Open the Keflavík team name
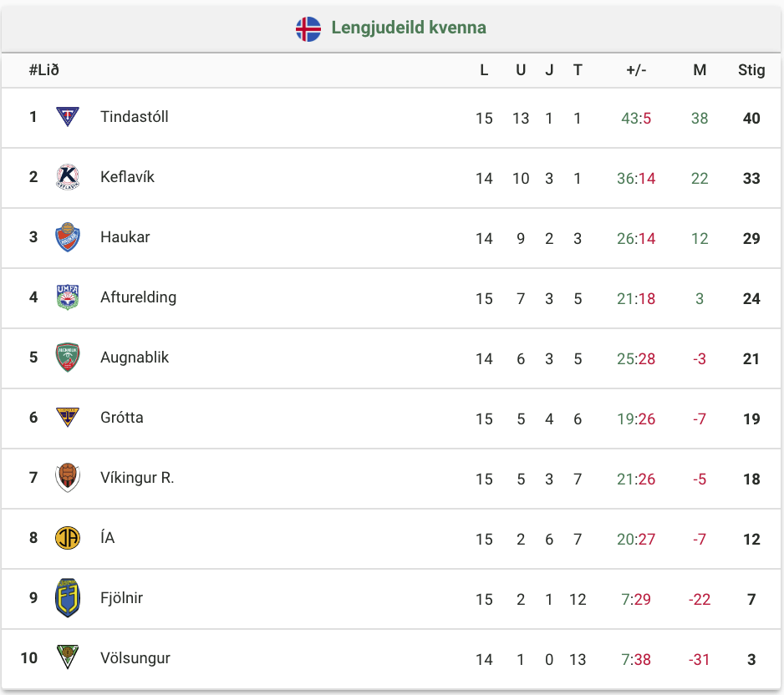 pyautogui.click(x=127, y=177)
